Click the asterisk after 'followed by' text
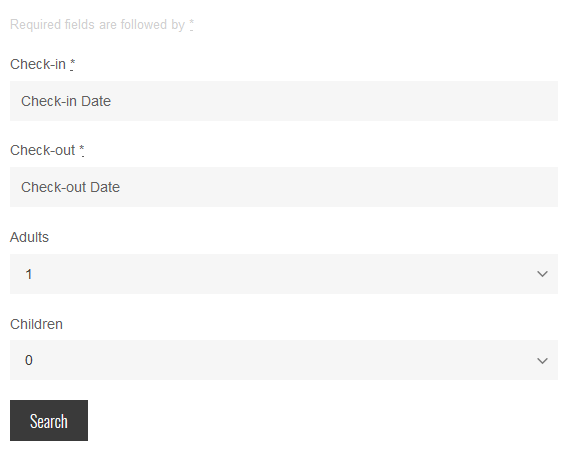 (x=191, y=25)
